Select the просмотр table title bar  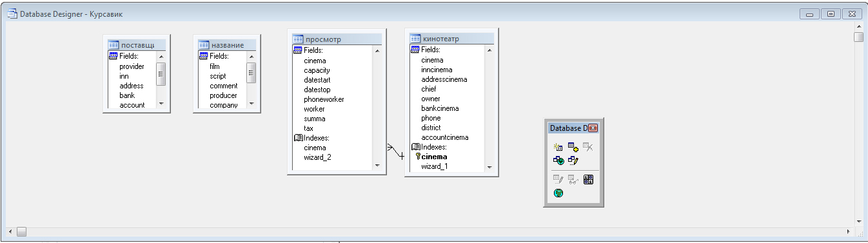click(x=337, y=39)
